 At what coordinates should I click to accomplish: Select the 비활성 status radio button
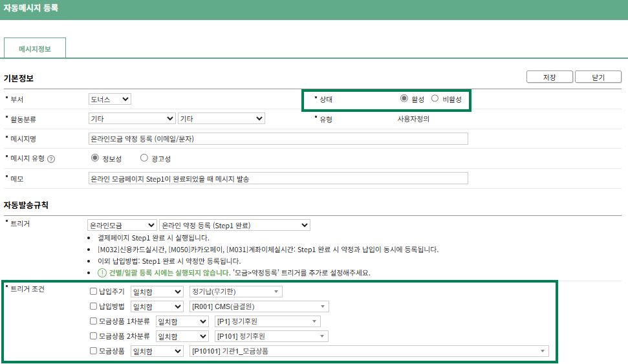pos(435,98)
